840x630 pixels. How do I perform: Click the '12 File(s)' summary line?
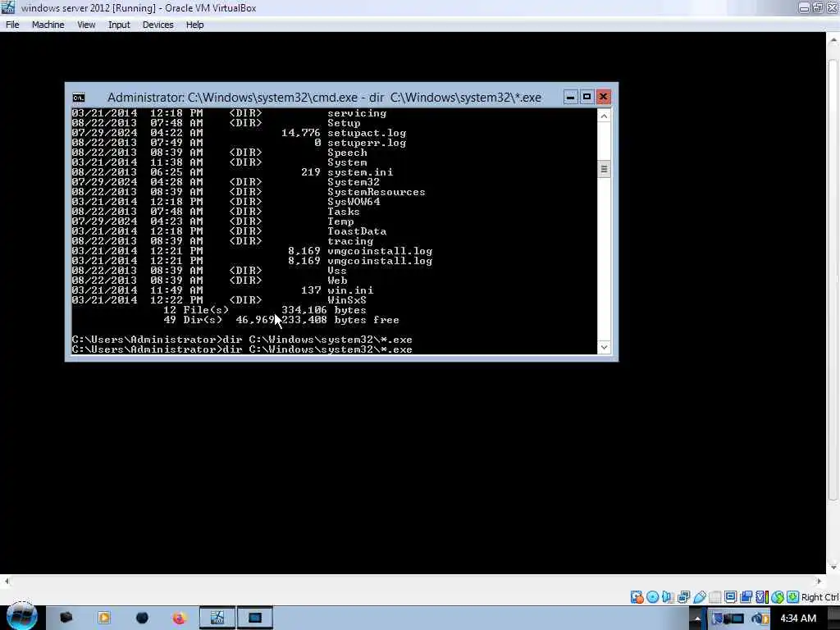[x=265, y=309]
